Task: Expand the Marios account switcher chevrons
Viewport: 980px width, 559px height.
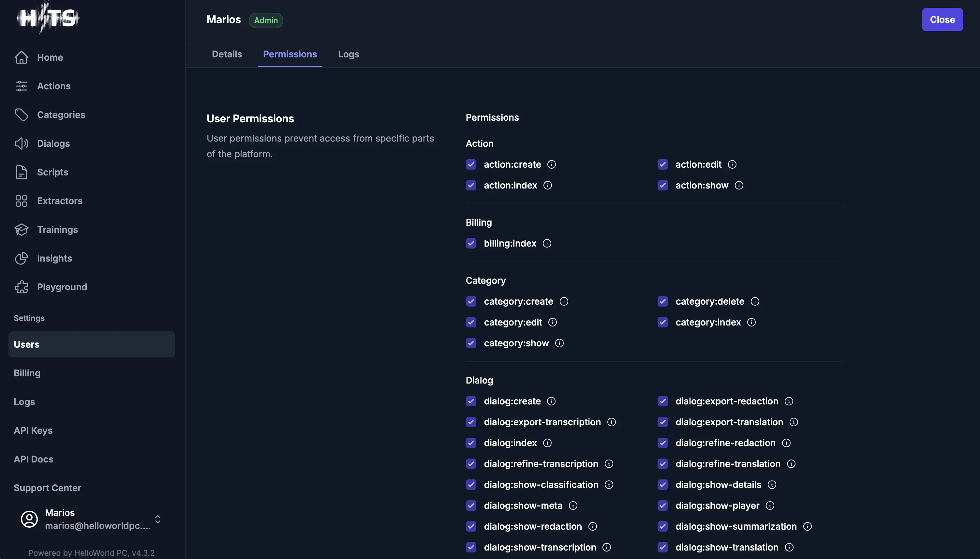Action: click(158, 519)
